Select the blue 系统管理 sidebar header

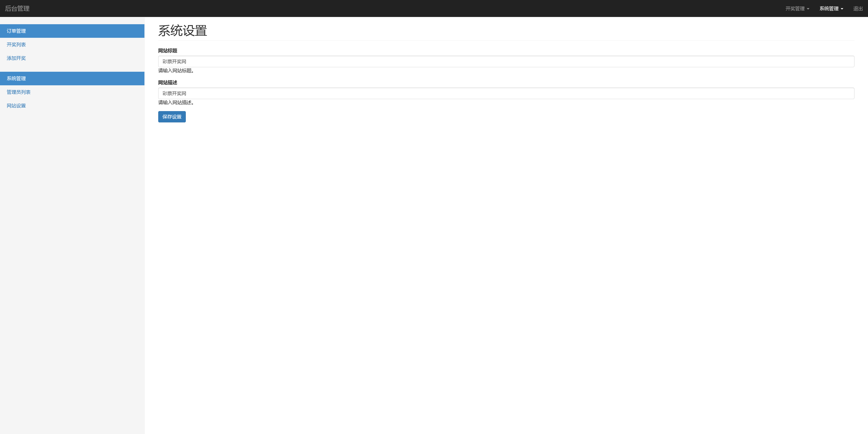[x=72, y=79]
